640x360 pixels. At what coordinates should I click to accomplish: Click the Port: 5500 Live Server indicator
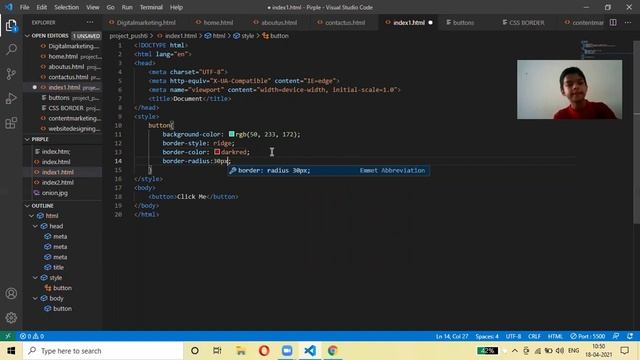(x=587, y=336)
